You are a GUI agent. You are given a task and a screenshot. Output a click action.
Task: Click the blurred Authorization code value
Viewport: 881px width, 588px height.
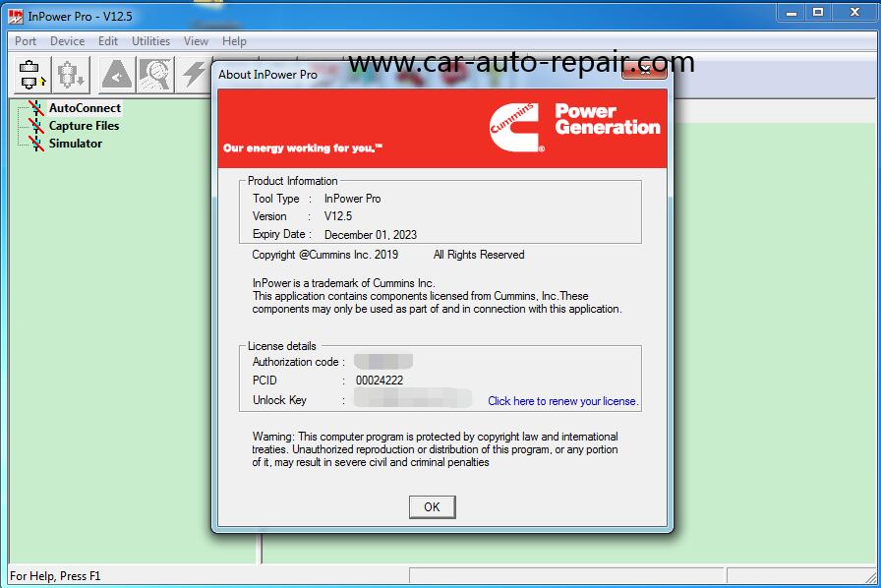coord(383,362)
